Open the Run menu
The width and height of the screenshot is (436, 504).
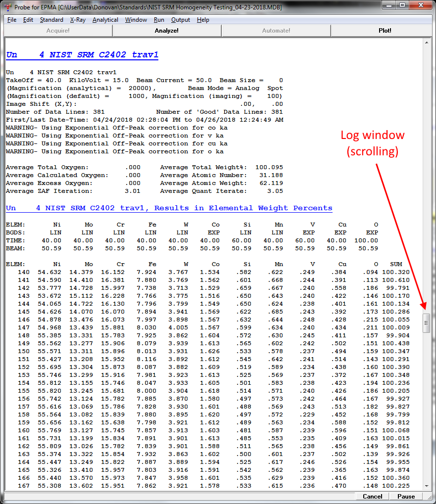(x=159, y=20)
